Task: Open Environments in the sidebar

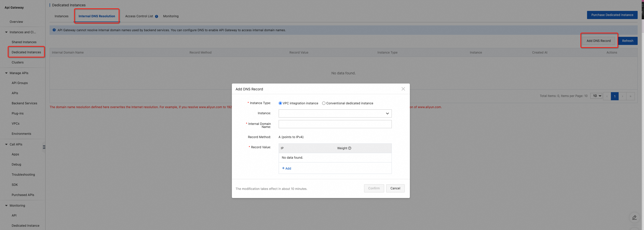Action: pos(21,134)
